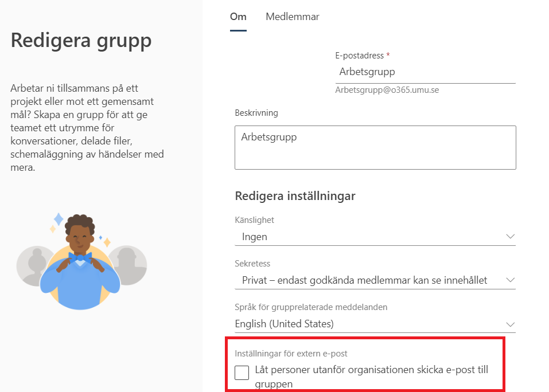The height and width of the screenshot is (392, 549).
Task: Switch to the Medlemmar tab
Action: (293, 17)
